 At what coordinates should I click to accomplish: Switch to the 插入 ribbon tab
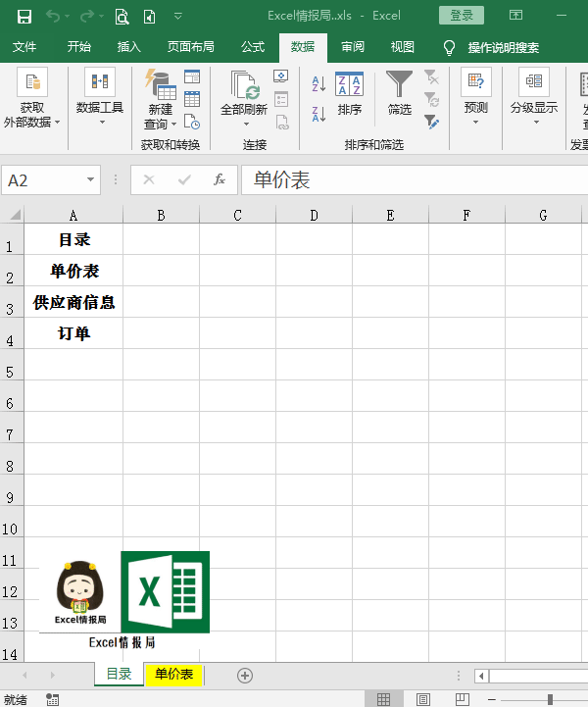[128, 47]
